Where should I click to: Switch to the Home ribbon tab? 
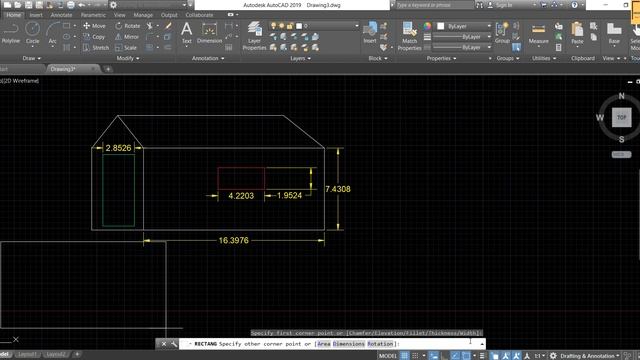click(x=13, y=15)
